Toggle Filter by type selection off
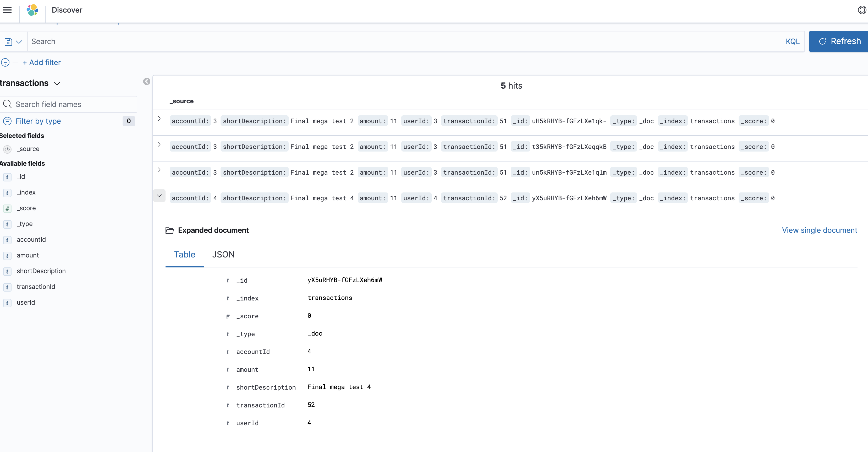The width and height of the screenshot is (868, 452). (x=38, y=121)
